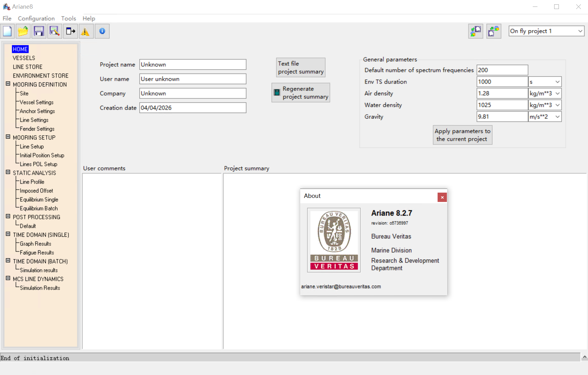Click the save-as floppy with pencil icon
This screenshot has width=588, height=375.
click(x=55, y=31)
